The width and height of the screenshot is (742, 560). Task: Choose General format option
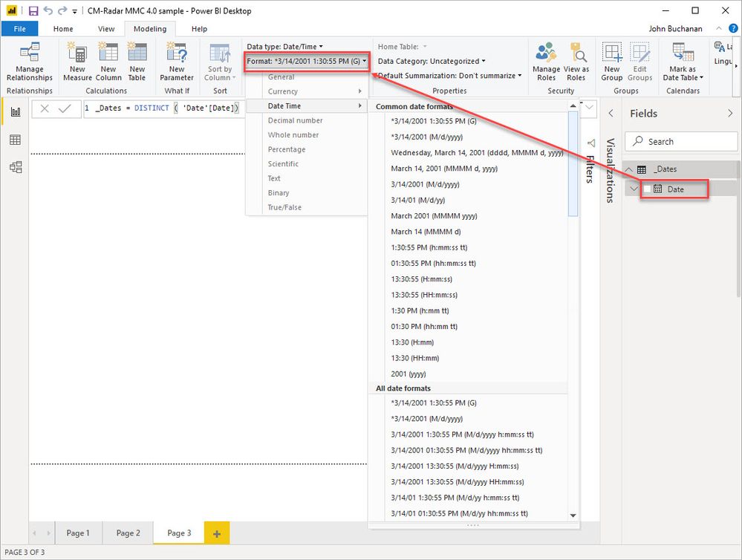coord(307,77)
